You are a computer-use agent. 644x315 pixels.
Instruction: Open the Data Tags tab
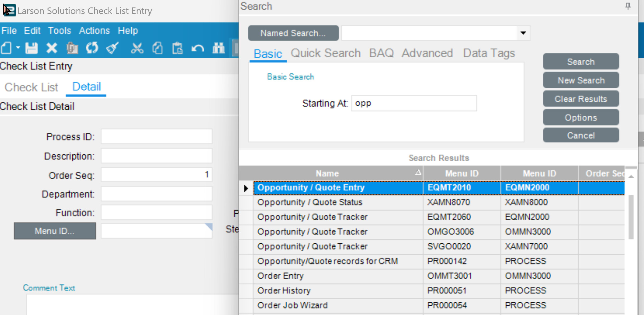pyautogui.click(x=489, y=53)
